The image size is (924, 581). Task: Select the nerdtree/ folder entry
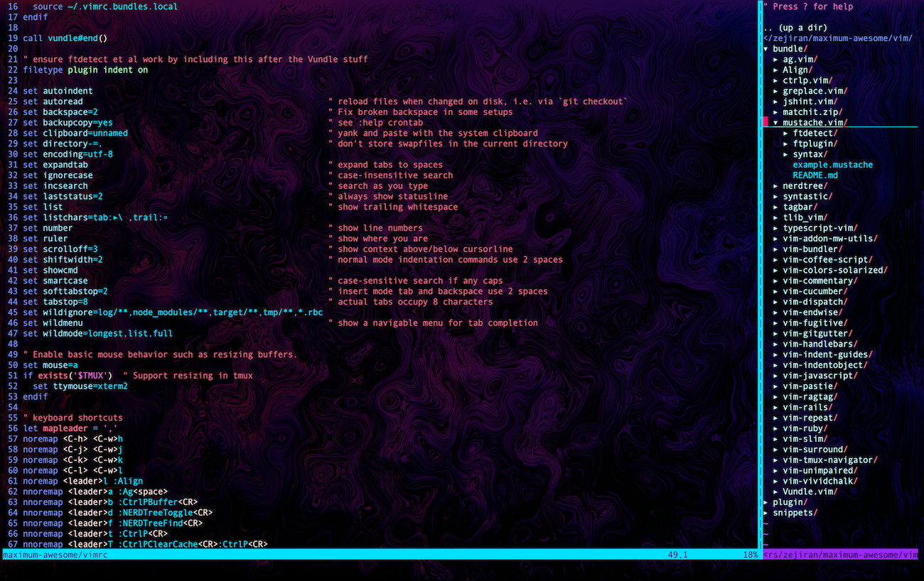click(805, 186)
